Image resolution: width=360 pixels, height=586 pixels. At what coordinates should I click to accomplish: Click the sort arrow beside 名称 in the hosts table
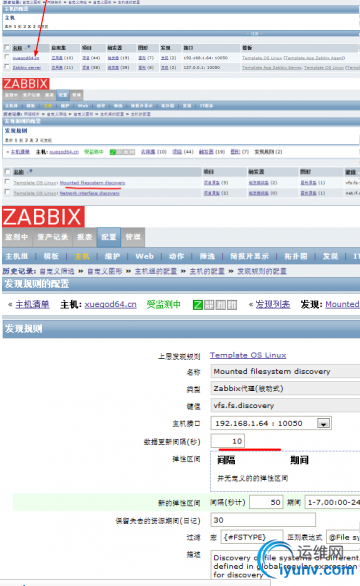[x=28, y=47]
